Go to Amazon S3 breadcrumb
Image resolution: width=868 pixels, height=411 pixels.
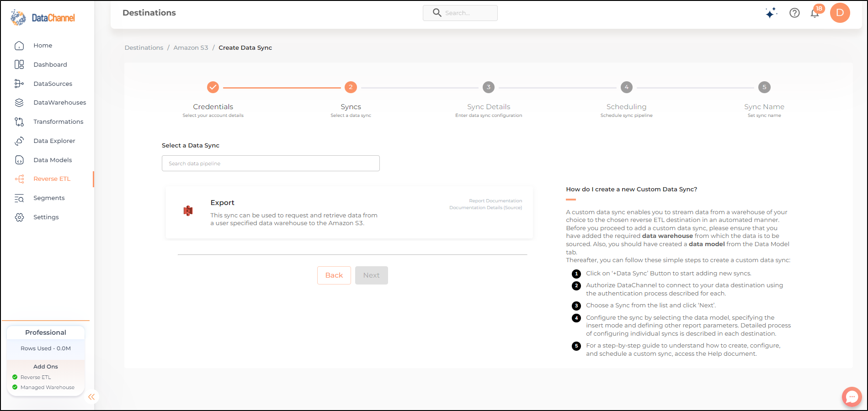(x=191, y=48)
